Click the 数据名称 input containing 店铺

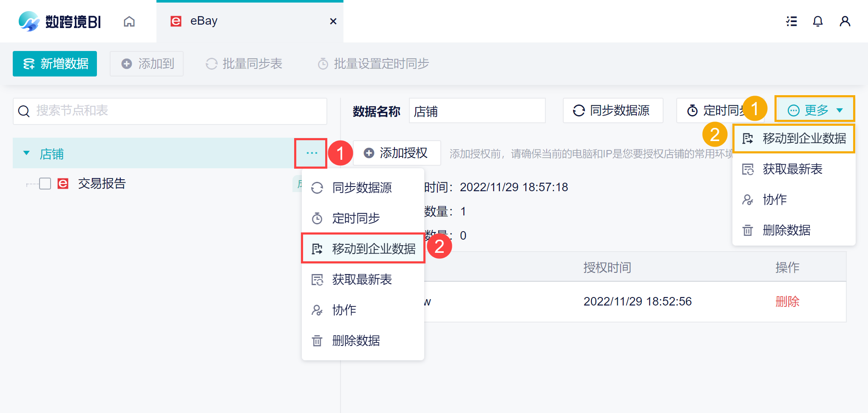tap(477, 111)
